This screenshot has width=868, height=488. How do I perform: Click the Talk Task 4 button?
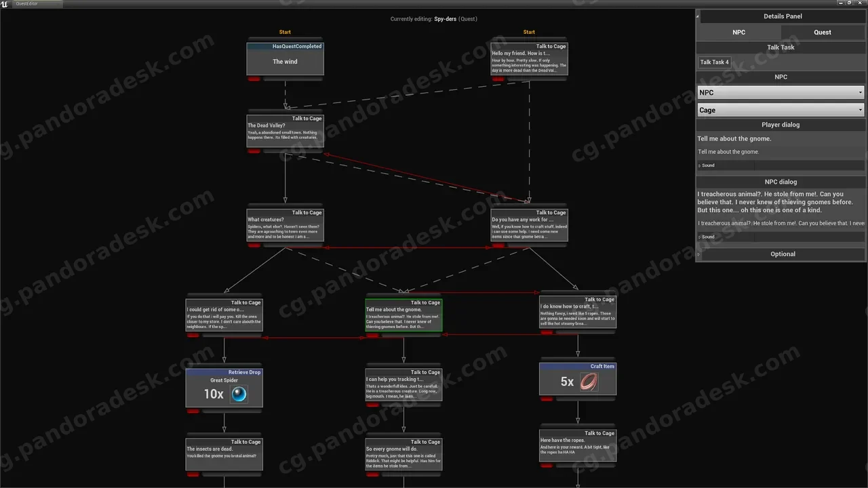(x=714, y=62)
